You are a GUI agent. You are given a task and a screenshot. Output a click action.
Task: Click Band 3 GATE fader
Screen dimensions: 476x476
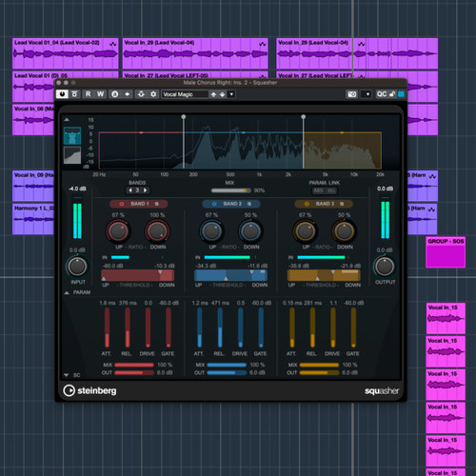(353, 327)
